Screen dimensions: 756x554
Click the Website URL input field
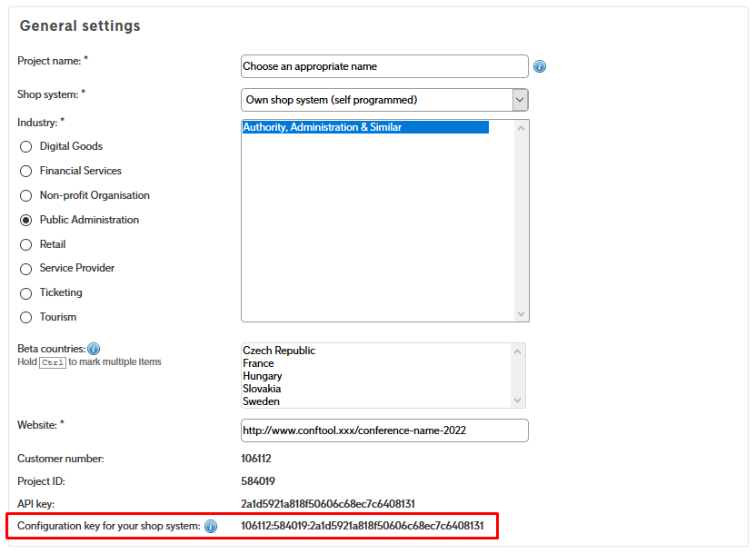384,430
